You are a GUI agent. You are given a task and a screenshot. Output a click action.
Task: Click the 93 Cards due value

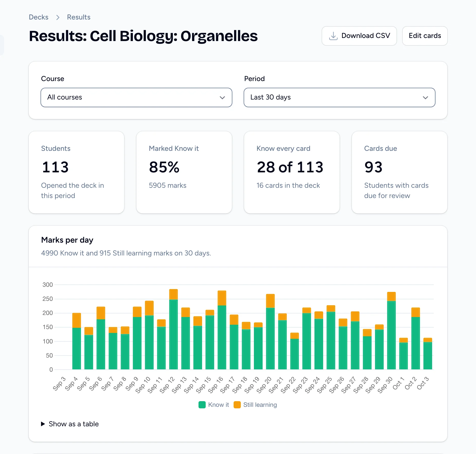pos(373,167)
